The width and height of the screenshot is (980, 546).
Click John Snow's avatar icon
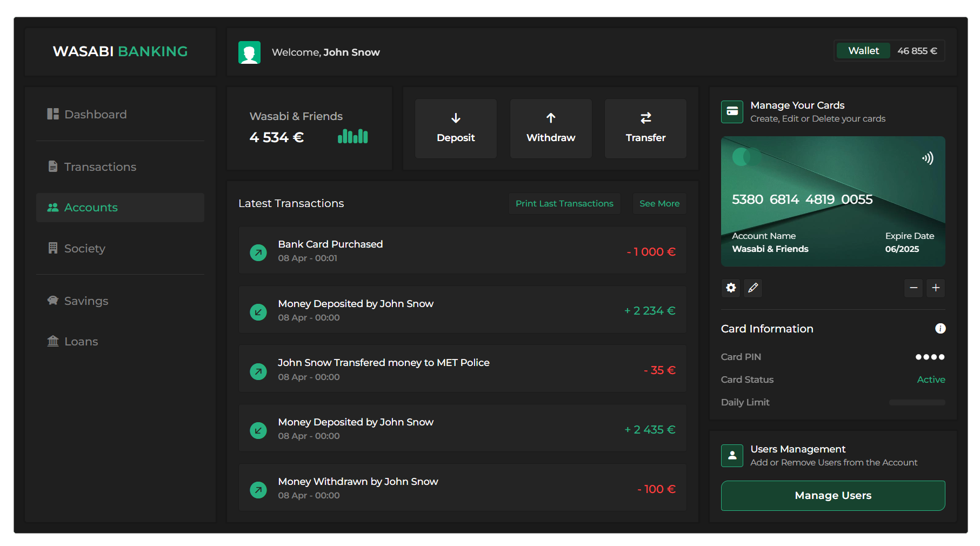pos(249,52)
